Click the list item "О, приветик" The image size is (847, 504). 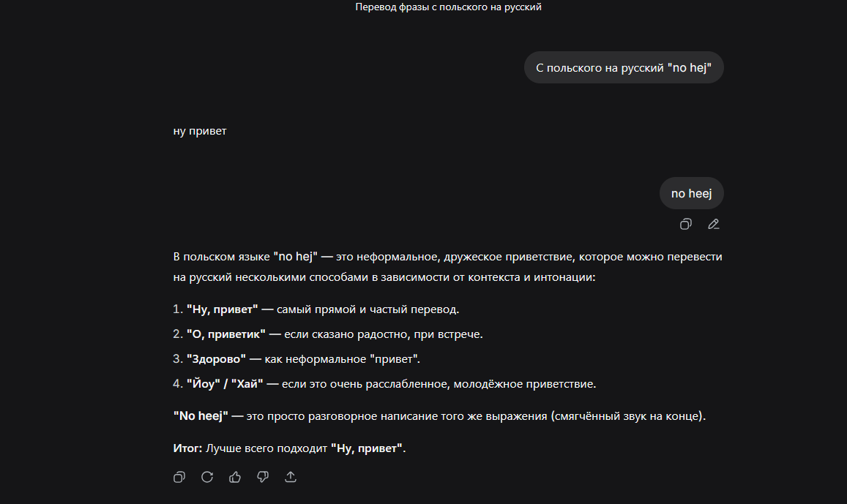[x=226, y=334]
